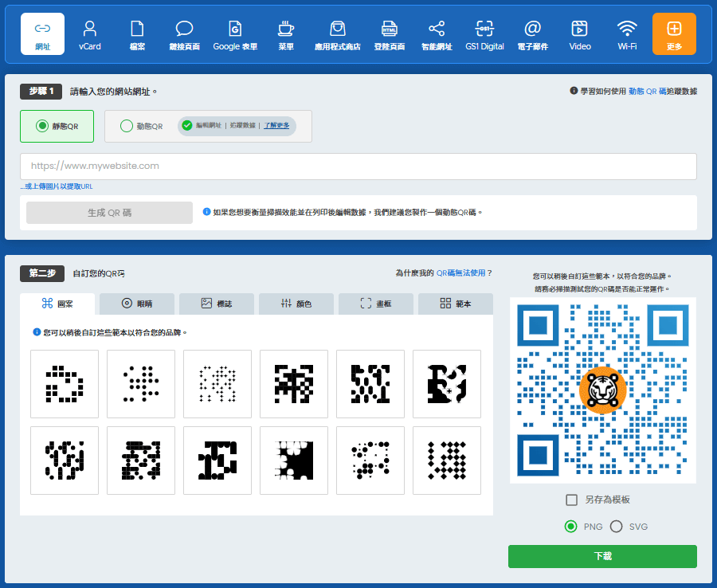The height and width of the screenshot is (588, 717).
Task: Select the 網址 URL type icon
Action: pos(42,33)
